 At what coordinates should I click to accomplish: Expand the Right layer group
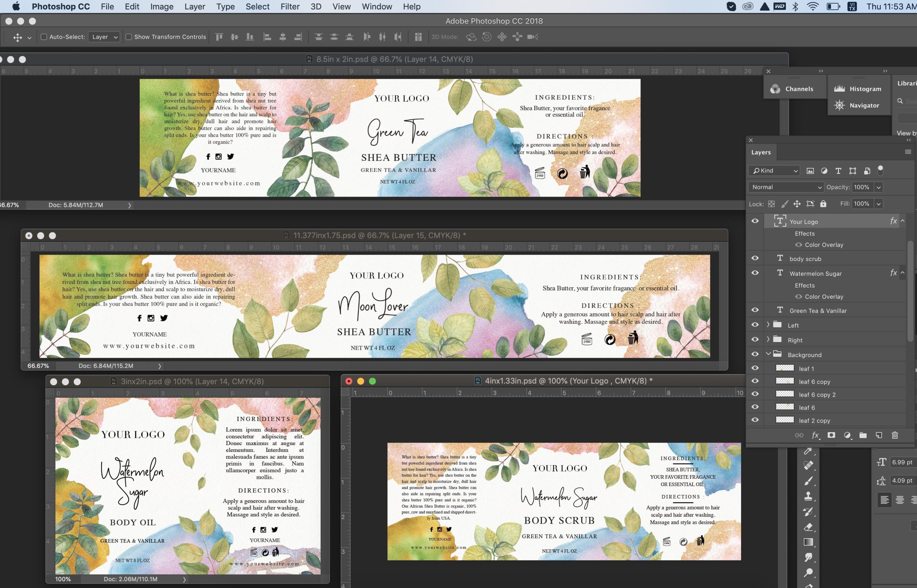(x=768, y=339)
